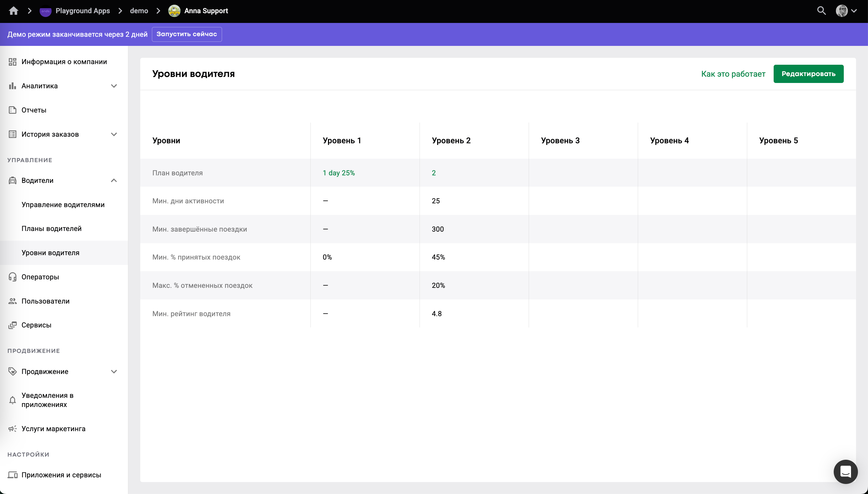868x494 pixels.
Task: Open the chat support bubble
Action: tap(845, 472)
